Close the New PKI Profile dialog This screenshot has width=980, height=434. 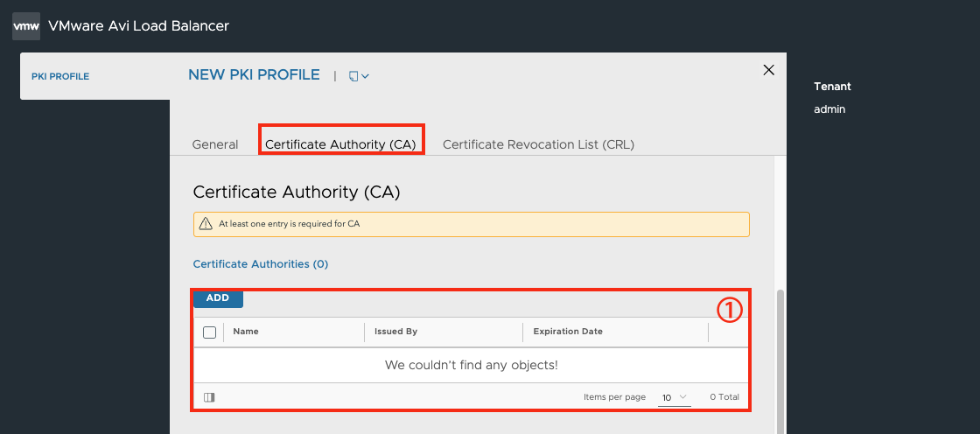tap(769, 70)
